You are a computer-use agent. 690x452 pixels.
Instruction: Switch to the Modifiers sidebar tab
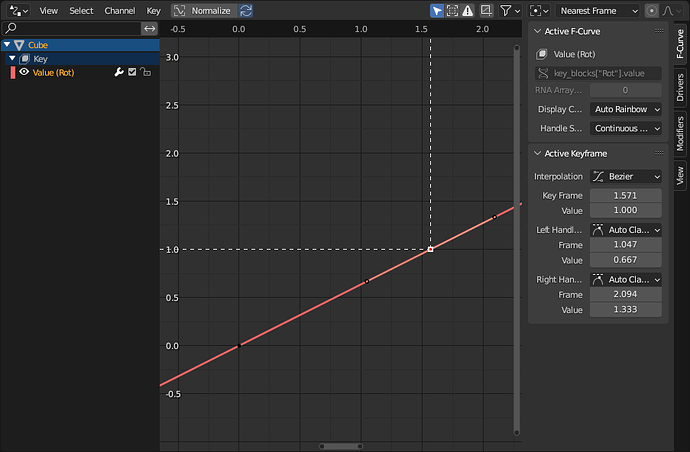pos(680,133)
